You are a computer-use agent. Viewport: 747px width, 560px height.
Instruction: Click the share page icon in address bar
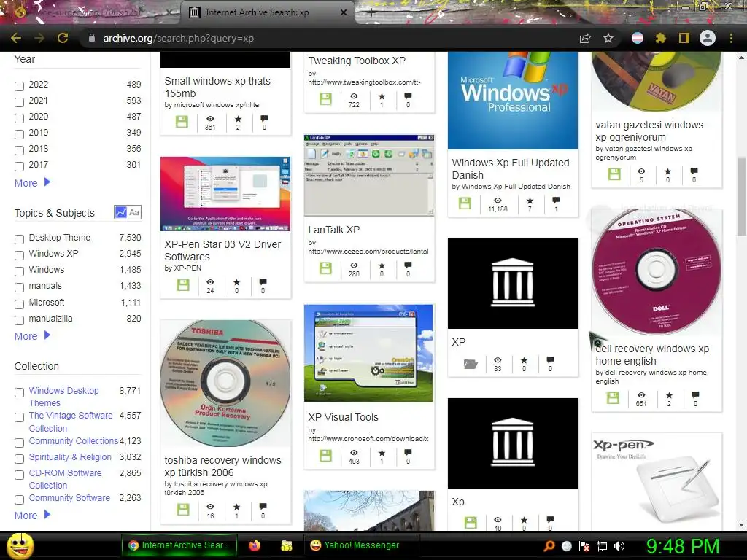point(585,38)
